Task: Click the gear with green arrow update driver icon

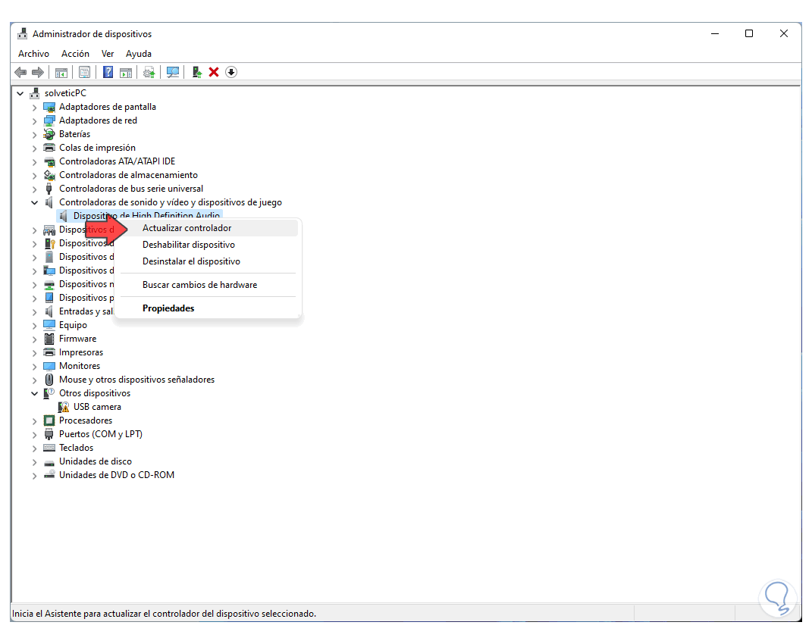Action: (x=149, y=73)
